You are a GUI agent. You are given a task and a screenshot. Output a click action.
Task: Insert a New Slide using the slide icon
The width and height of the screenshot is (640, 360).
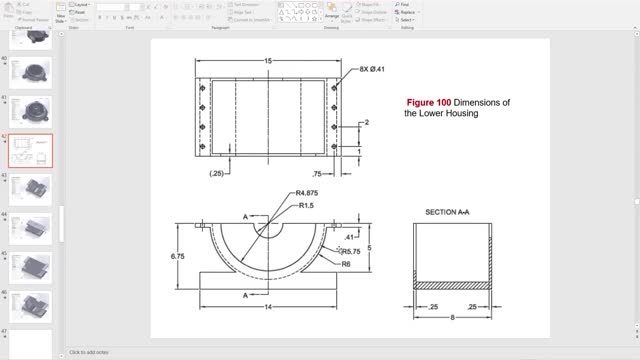tap(60, 7)
